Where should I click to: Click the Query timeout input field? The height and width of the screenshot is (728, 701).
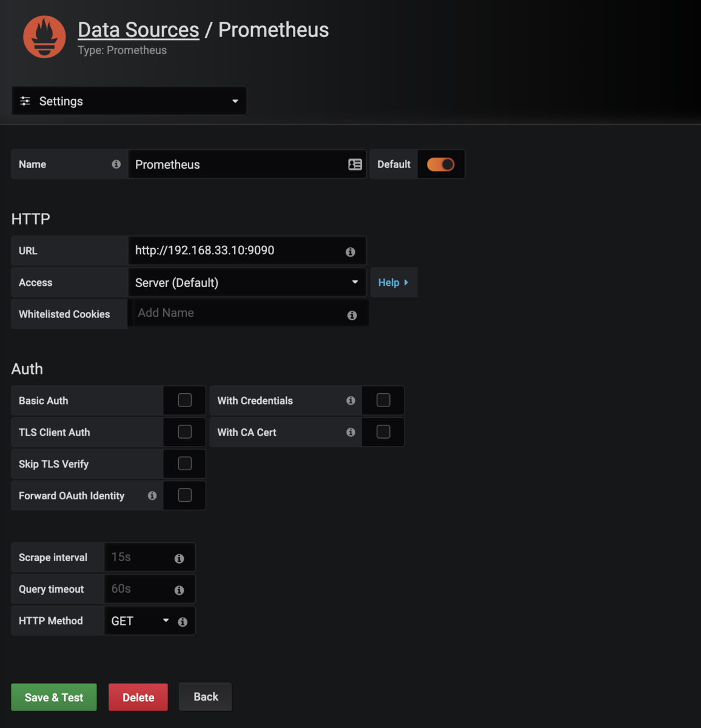click(x=150, y=588)
